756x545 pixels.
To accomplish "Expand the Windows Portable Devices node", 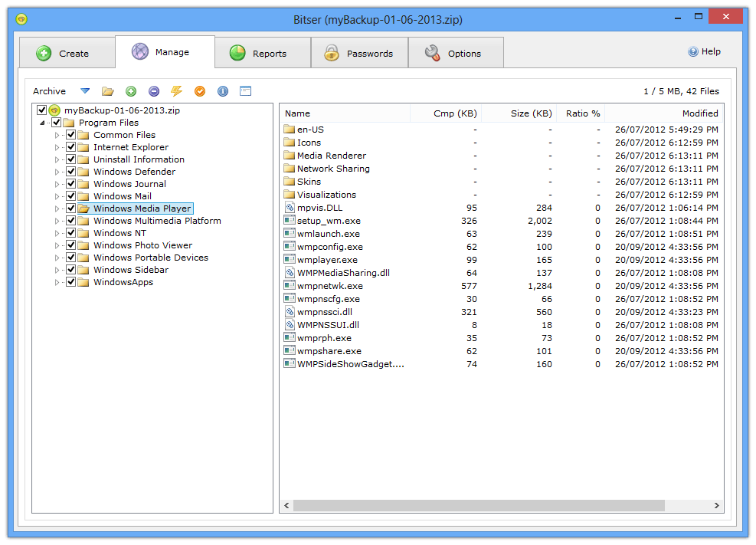I will point(57,258).
